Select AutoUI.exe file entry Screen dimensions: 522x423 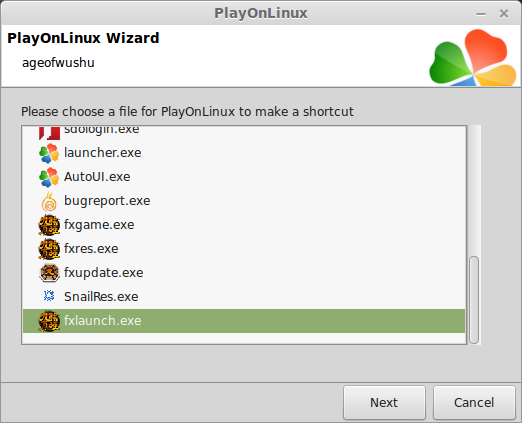[244, 177]
